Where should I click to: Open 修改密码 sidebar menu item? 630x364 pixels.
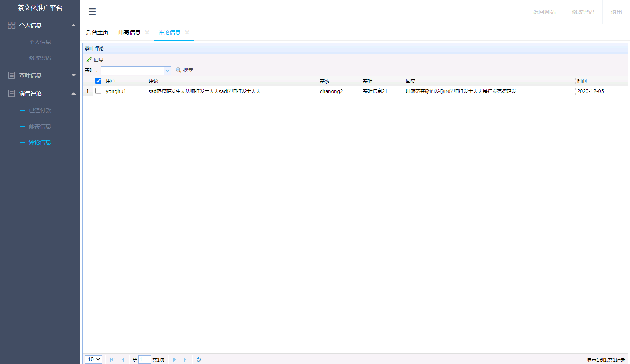(40, 58)
